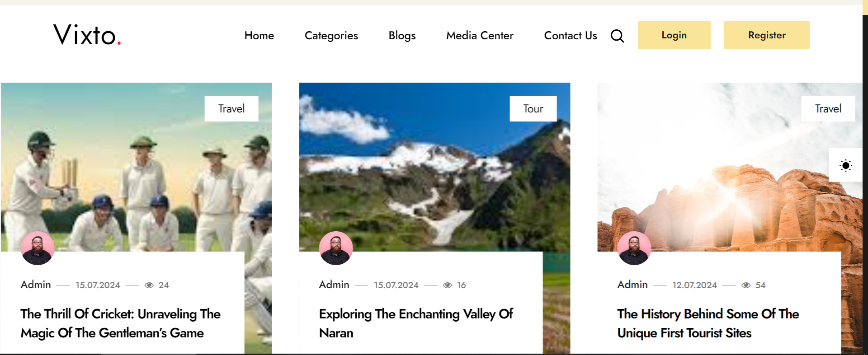The width and height of the screenshot is (868, 355).
Task: Click views eye icon on Naran post
Action: tap(448, 285)
